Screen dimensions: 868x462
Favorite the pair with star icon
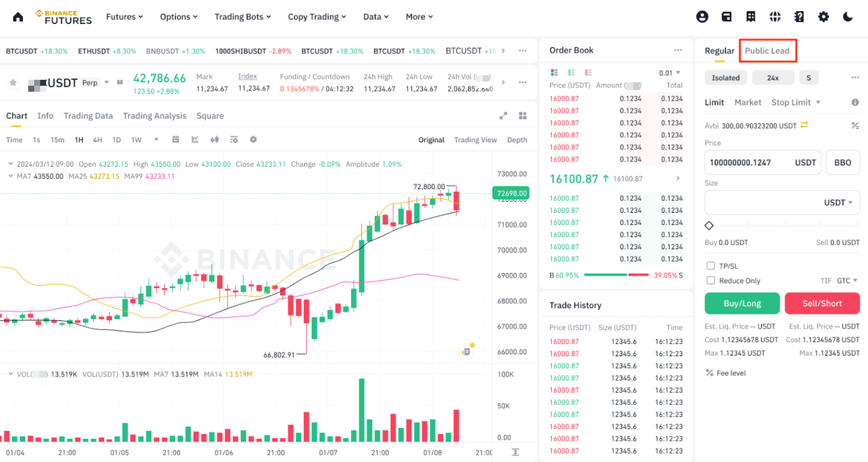(x=13, y=83)
